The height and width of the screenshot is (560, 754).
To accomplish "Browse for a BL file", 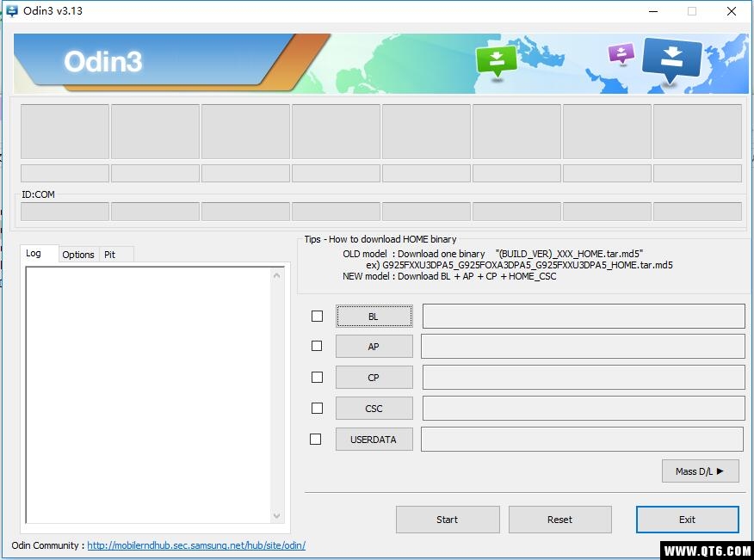I will [374, 317].
